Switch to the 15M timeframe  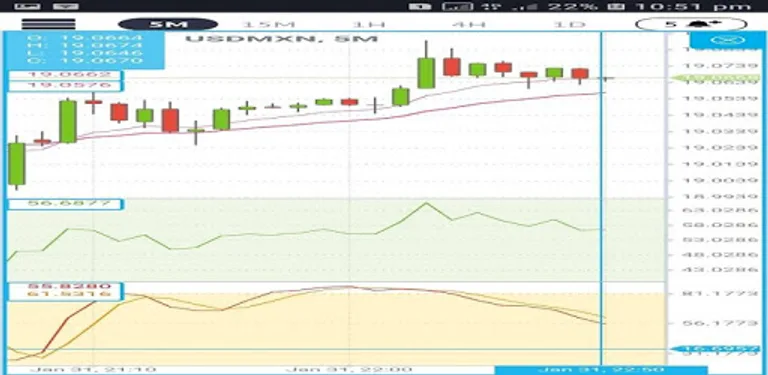(x=269, y=24)
